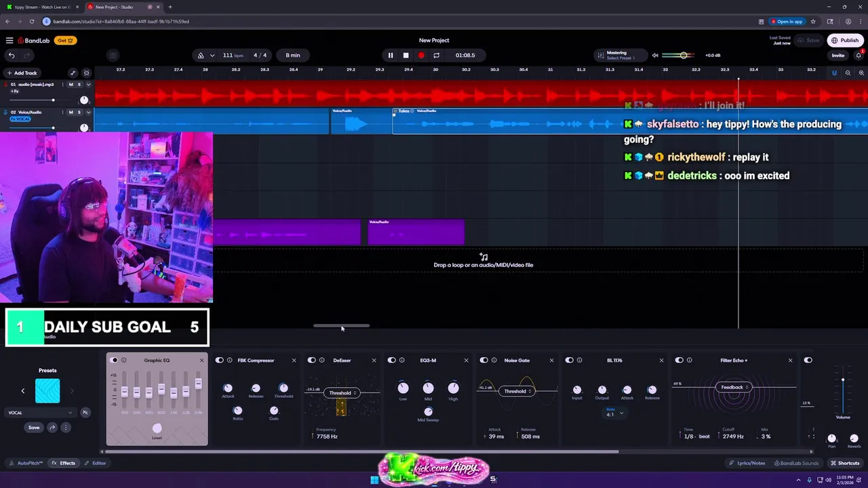Expand the metronome settings chevron

(x=212, y=56)
